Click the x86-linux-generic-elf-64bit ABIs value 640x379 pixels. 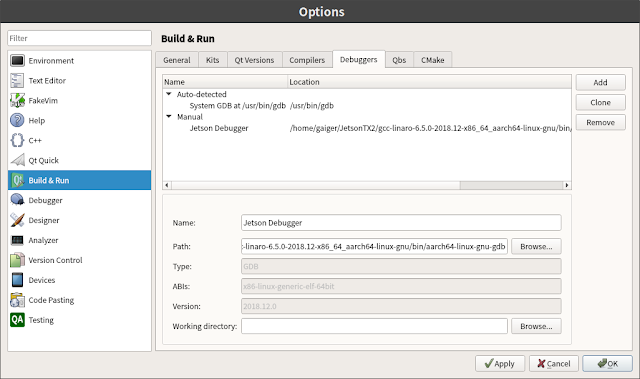(289, 286)
